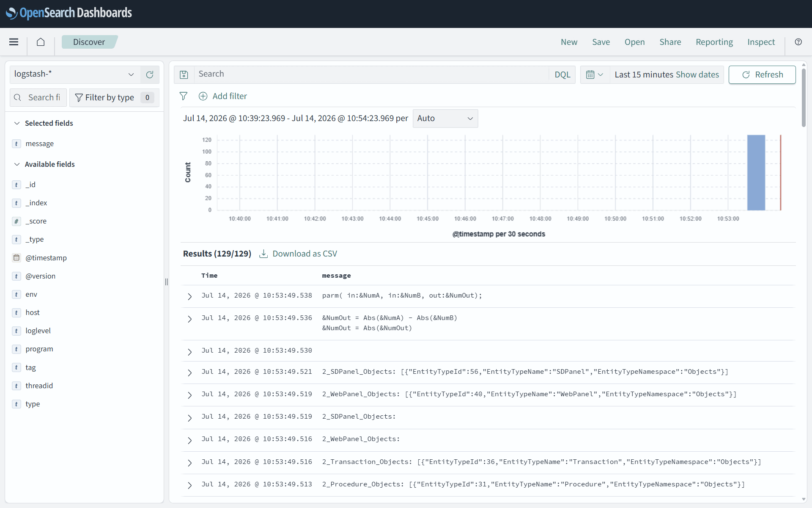This screenshot has height=508, width=812.
Task: Click New in the top menu
Action: coord(569,42)
